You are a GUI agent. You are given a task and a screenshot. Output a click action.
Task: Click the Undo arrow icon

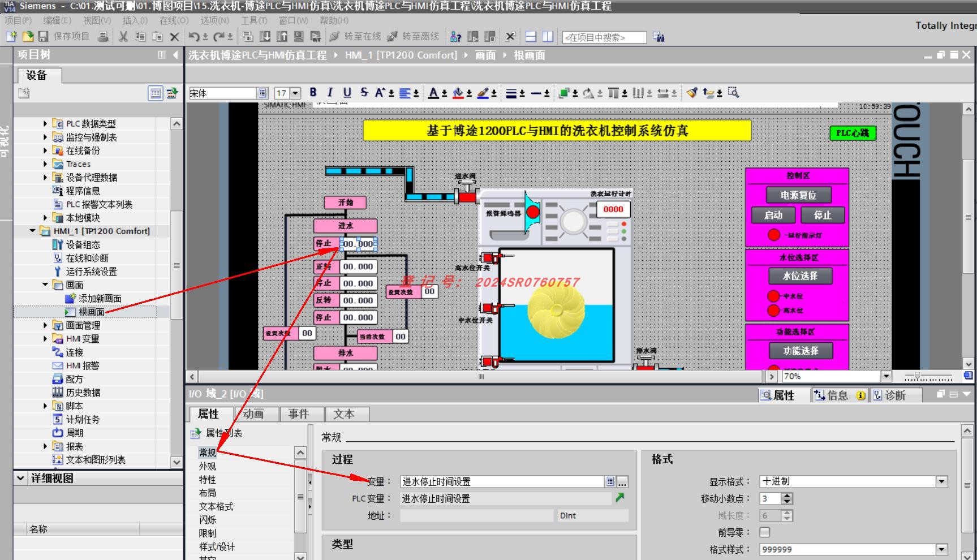(194, 37)
